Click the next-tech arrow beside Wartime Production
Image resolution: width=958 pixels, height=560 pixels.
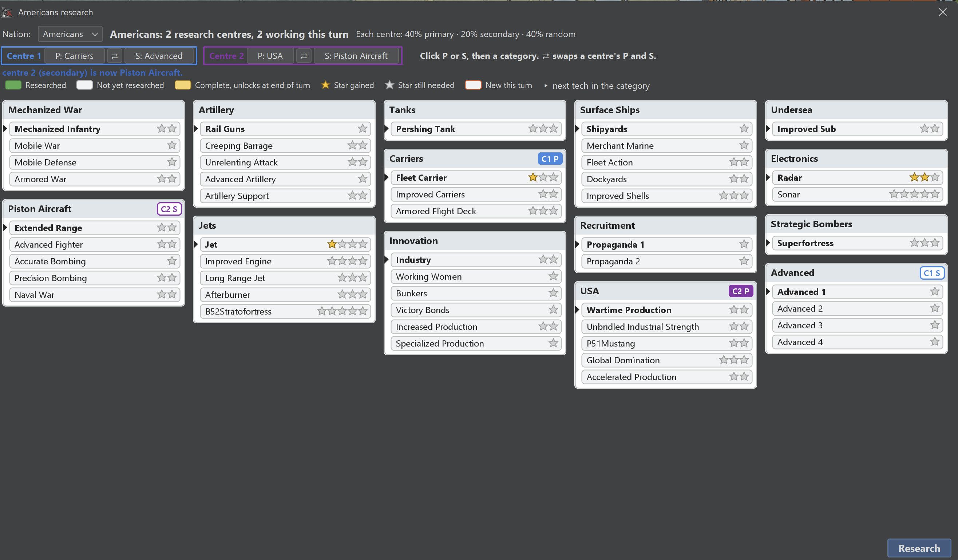pos(578,310)
